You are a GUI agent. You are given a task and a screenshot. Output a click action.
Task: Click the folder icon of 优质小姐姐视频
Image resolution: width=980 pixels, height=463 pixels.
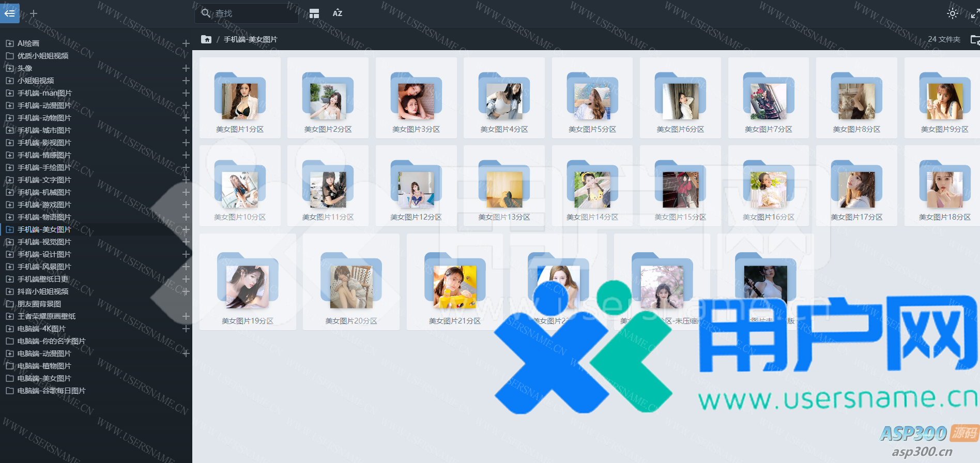(x=9, y=56)
